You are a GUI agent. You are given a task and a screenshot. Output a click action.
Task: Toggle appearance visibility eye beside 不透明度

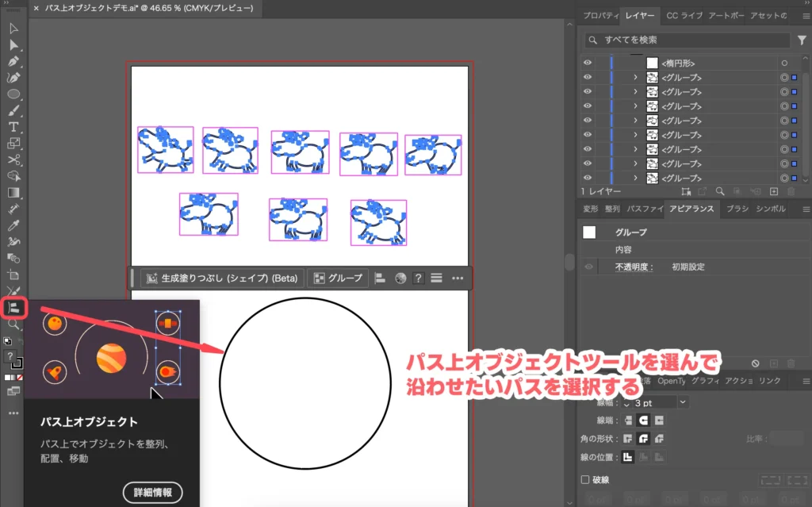click(588, 267)
